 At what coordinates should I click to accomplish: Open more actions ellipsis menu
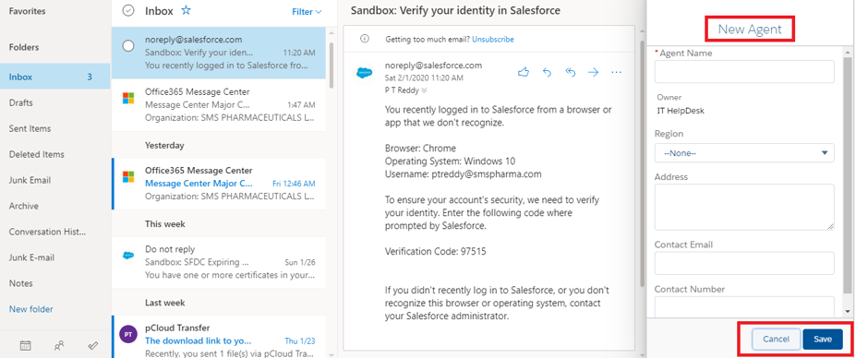(x=616, y=72)
